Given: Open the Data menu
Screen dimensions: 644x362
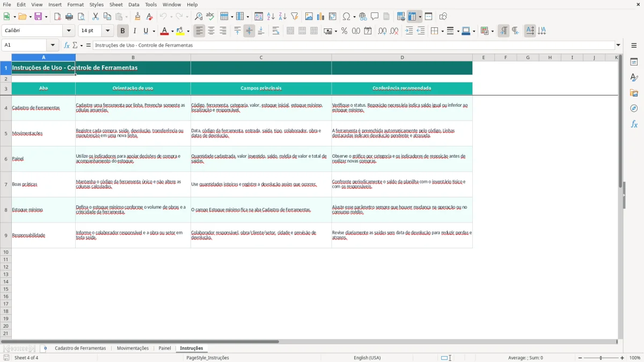Looking at the screenshot, I should 134,4.
